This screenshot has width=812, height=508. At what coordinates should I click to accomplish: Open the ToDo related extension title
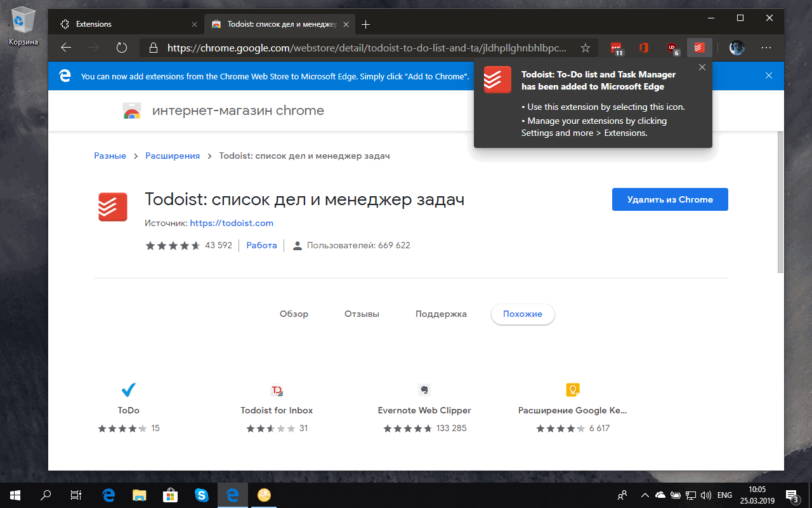(x=129, y=410)
